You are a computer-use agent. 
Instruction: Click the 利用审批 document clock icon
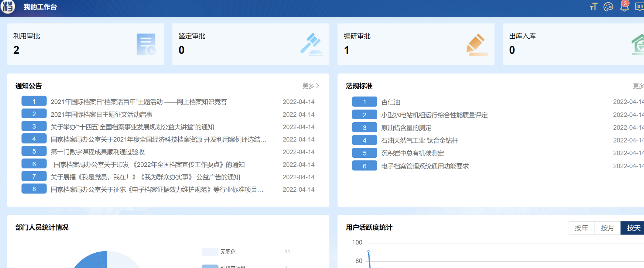click(146, 44)
